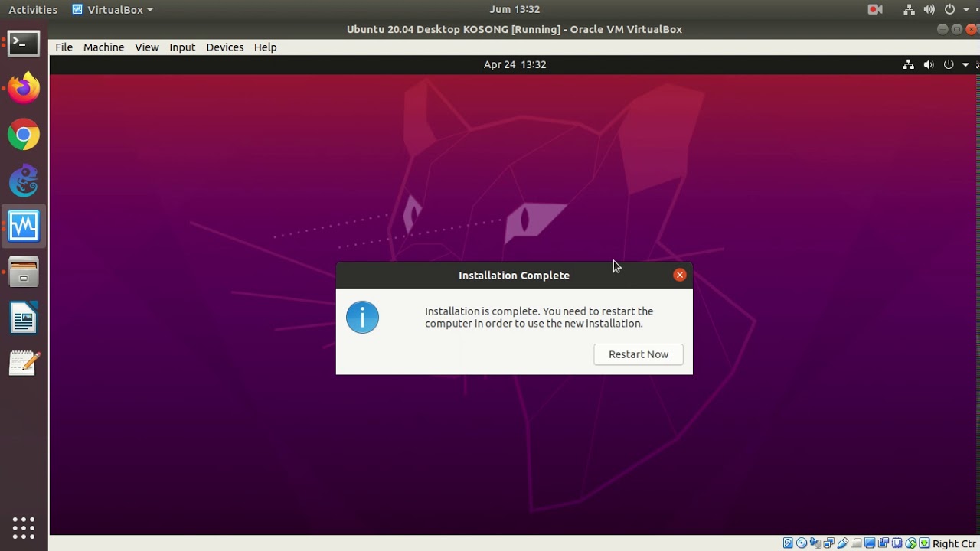Click the mouse integration status icon
Viewport: 980px width, 551px height.
911,543
